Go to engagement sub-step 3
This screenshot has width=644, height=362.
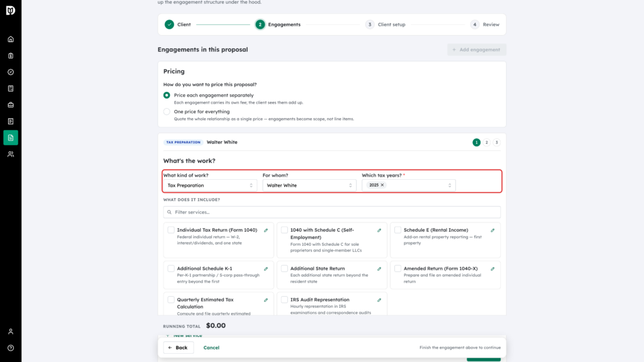click(497, 143)
